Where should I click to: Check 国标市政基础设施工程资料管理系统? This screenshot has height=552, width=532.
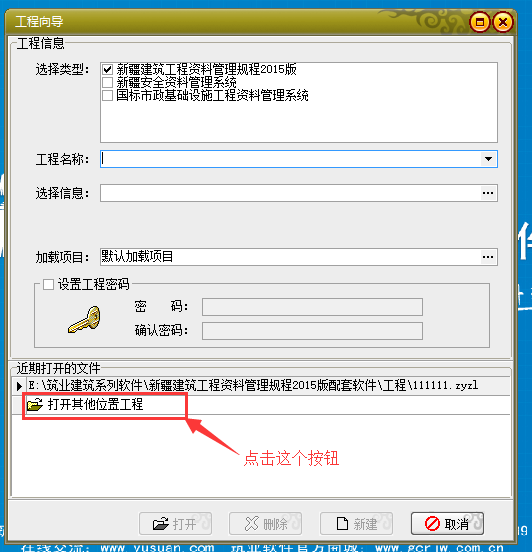[107, 95]
